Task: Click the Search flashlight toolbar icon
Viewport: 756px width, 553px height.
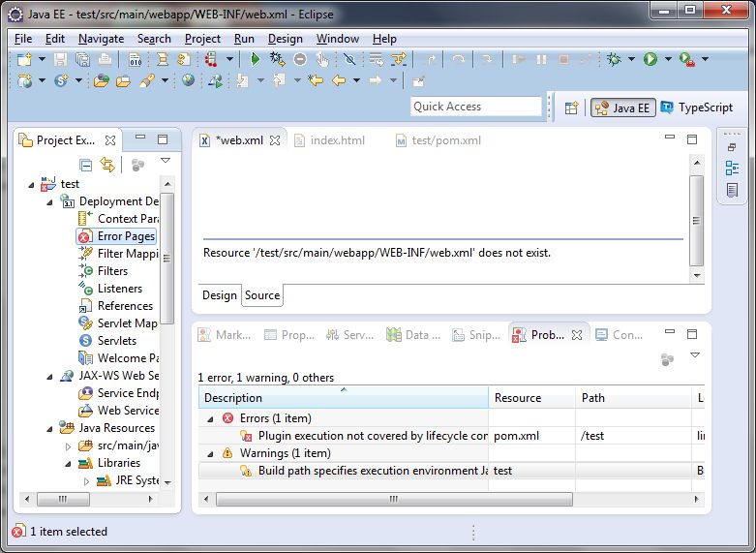Action: pyautogui.click(x=146, y=80)
